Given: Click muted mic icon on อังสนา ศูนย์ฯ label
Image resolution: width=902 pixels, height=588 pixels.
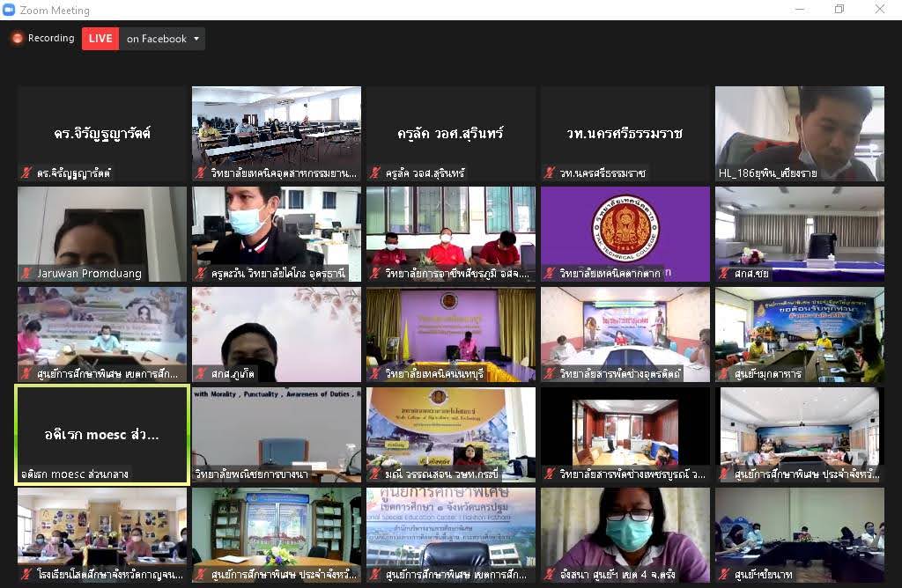Looking at the screenshot, I should (550, 575).
